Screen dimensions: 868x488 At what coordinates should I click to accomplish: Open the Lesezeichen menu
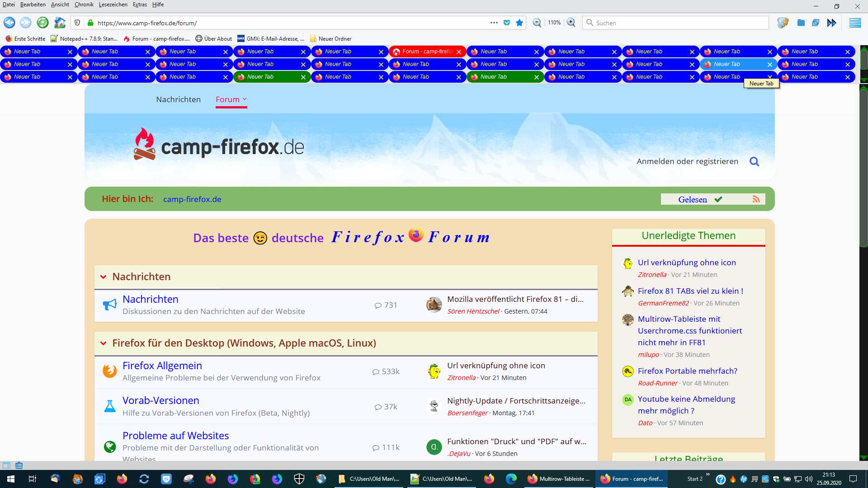[113, 5]
